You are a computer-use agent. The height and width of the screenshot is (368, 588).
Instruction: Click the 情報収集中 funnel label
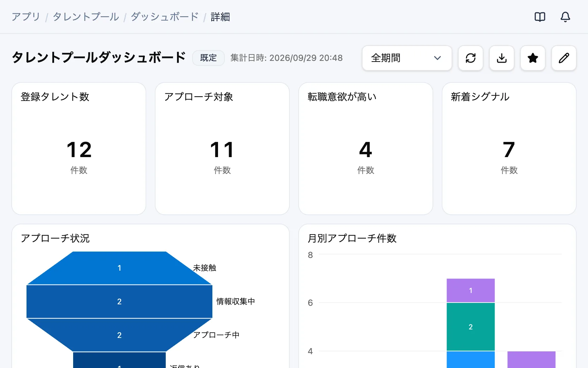(x=236, y=301)
